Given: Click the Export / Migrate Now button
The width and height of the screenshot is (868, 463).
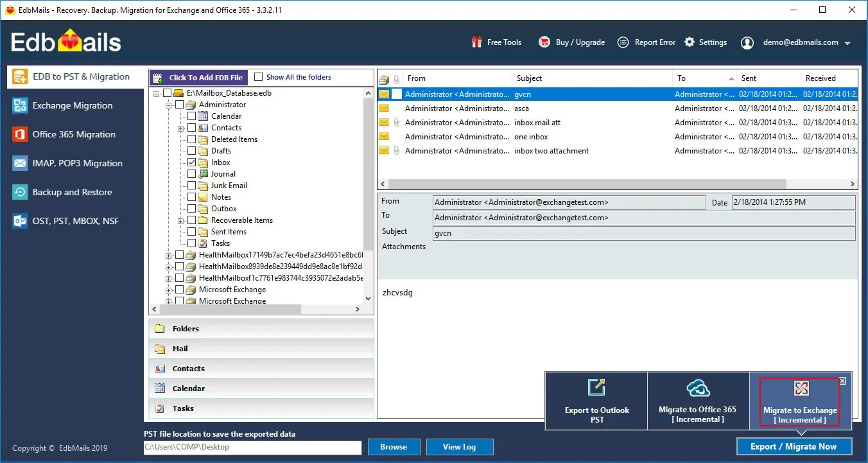Looking at the screenshot, I should coord(794,446).
